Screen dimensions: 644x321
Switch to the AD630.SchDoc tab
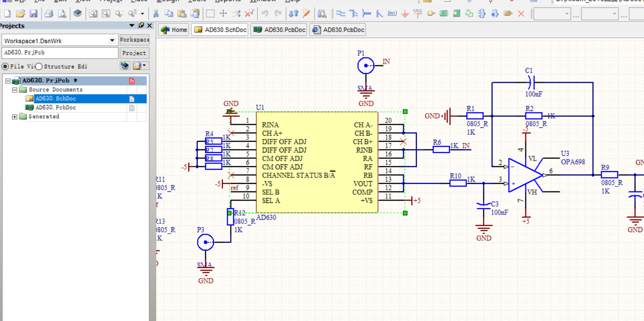point(220,30)
